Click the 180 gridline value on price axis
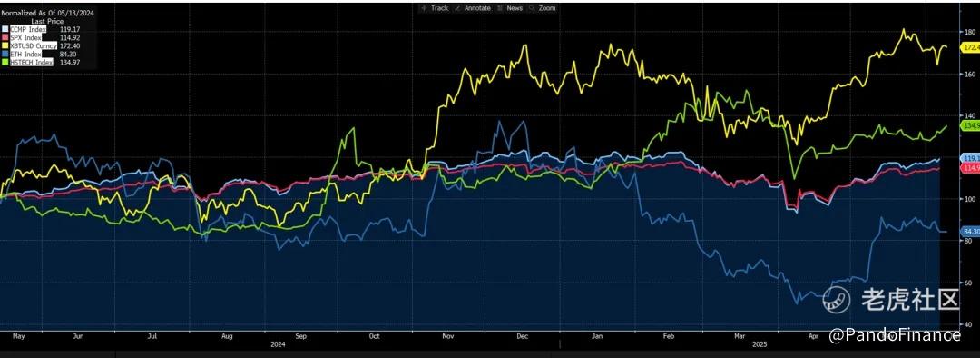The height and width of the screenshot is (358, 980). click(970, 32)
